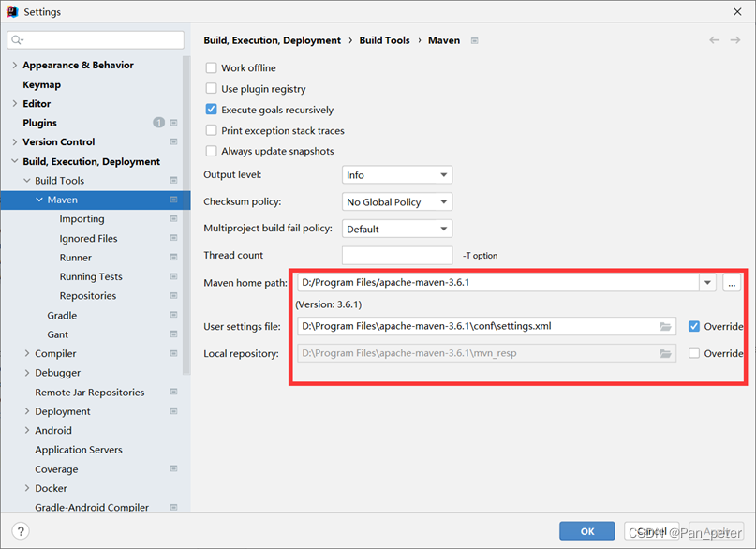
Task: Expand the Debugger node
Action: 27,373
